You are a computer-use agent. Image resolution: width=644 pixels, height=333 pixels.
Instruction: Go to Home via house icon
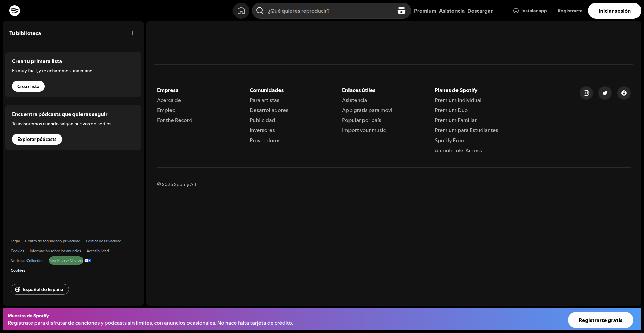[241, 11]
